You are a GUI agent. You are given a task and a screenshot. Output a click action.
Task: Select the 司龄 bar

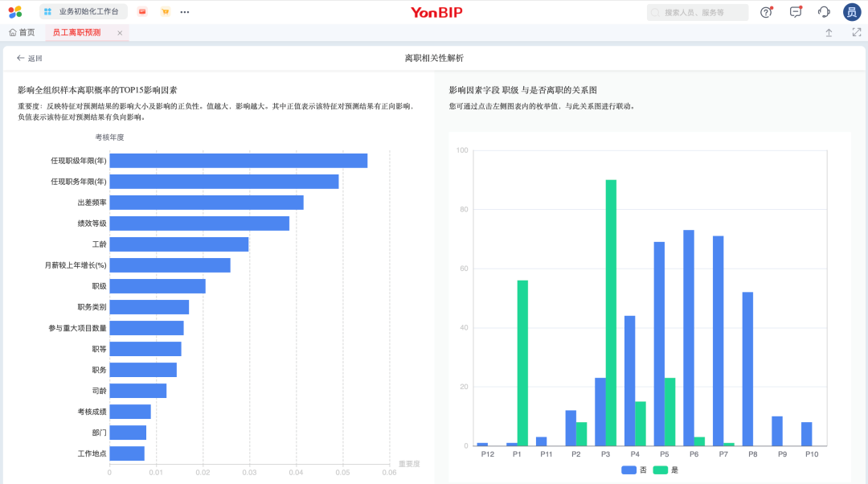coord(138,391)
